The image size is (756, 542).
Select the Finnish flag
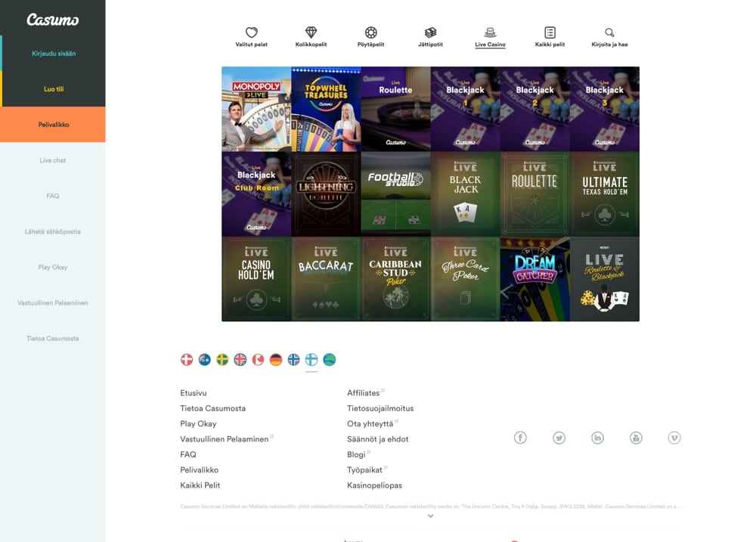coord(311,360)
